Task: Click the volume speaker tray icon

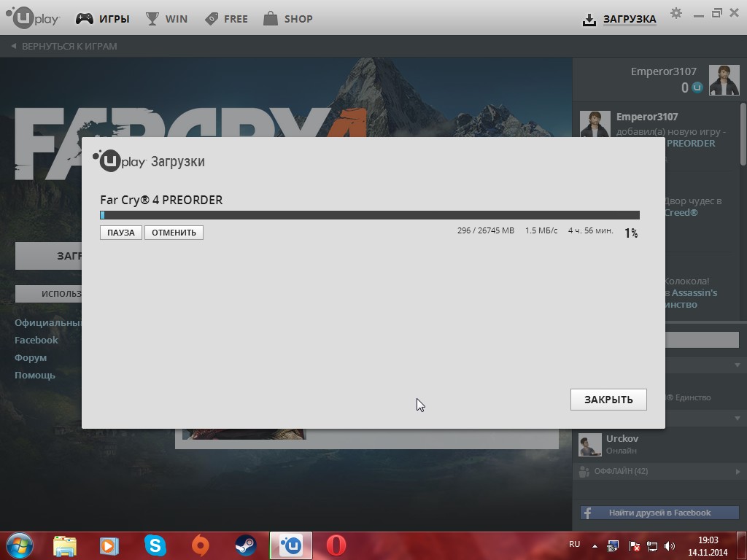Action: (670, 546)
